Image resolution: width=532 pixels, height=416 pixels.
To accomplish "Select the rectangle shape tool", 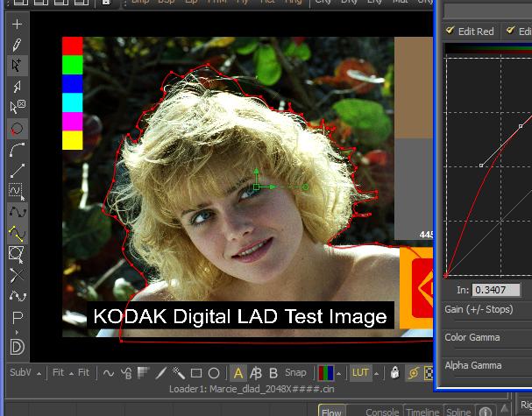I will 196,373.
